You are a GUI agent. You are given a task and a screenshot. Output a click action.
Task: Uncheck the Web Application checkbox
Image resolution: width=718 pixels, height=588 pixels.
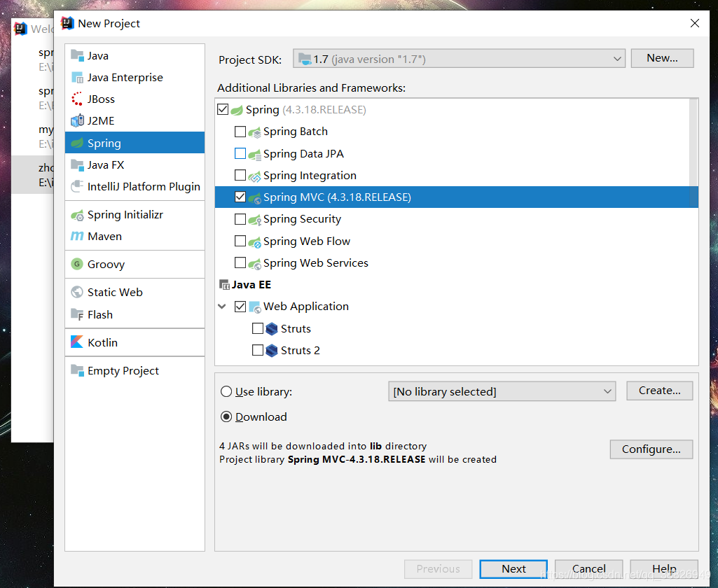coord(240,306)
